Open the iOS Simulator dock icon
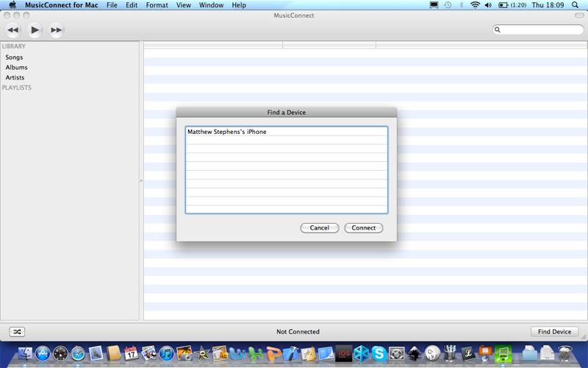The width and height of the screenshot is (588, 368). pos(344,353)
